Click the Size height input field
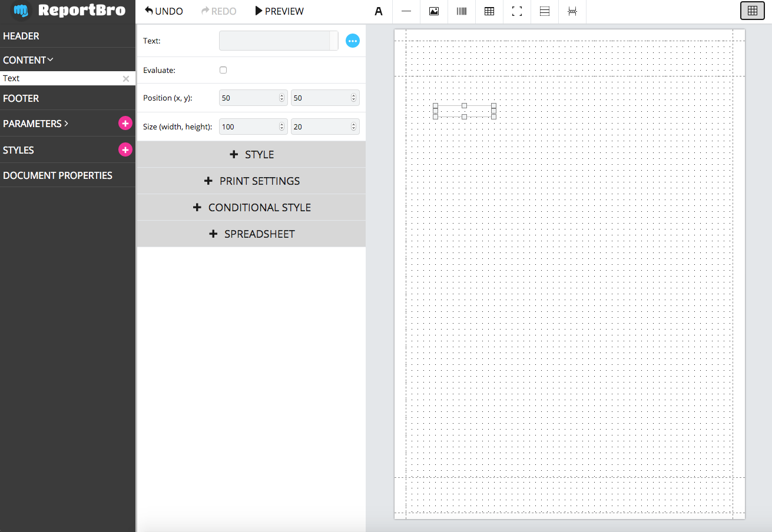Viewport: 772px width, 532px height. tap(325, 127)
